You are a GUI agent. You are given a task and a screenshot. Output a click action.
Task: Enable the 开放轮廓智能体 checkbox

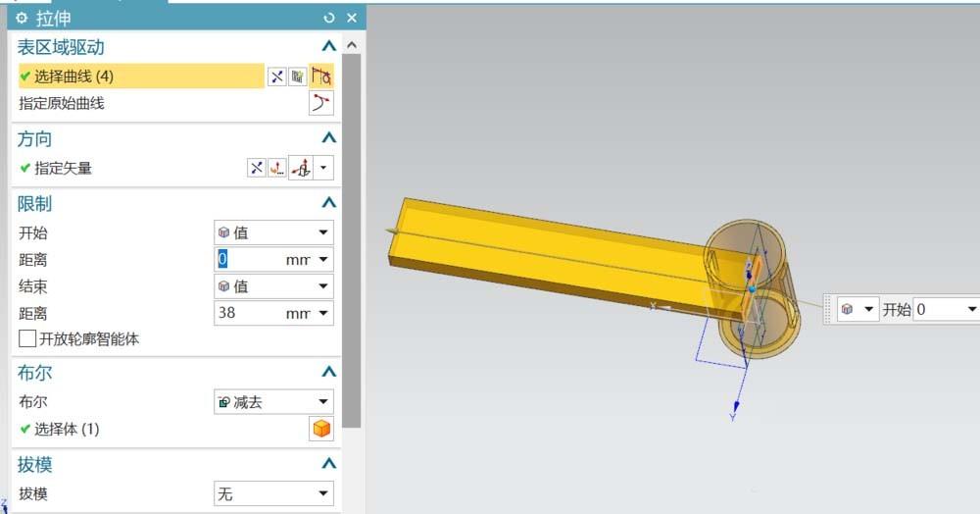pos(26,339)
